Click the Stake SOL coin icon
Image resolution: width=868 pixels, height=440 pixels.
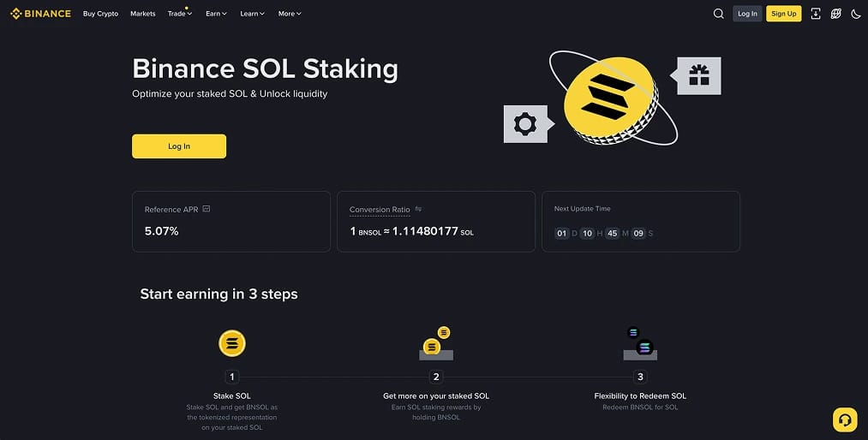click(x=232, y=343)
